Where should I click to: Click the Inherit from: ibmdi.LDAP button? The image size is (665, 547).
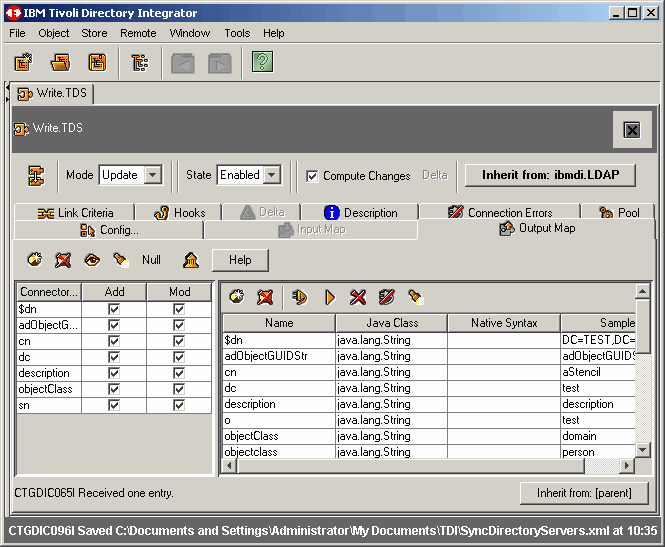pos(550,175)
